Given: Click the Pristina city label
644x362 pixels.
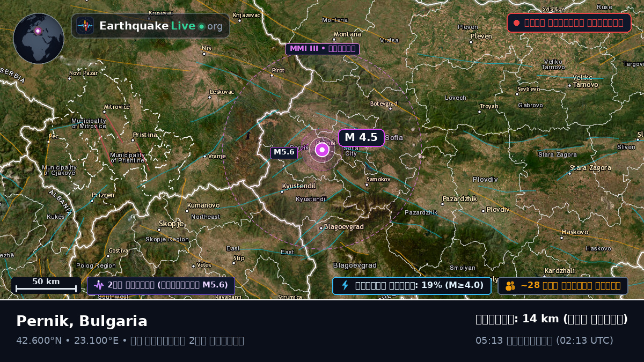Looking at the screenshot, I should [x=145, y=135].
